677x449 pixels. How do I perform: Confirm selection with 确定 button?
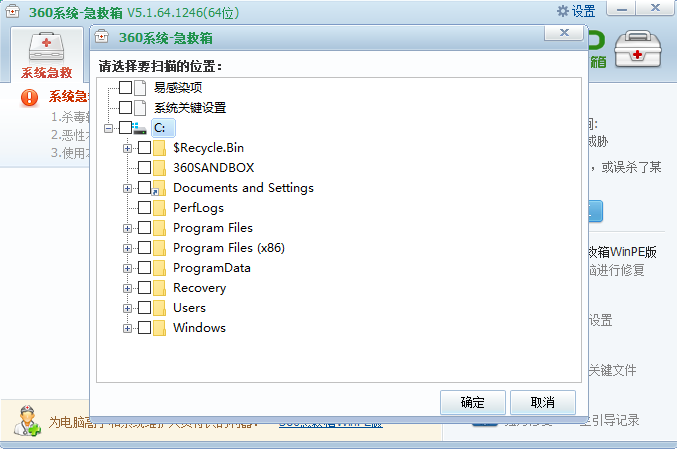click(473, 402)
